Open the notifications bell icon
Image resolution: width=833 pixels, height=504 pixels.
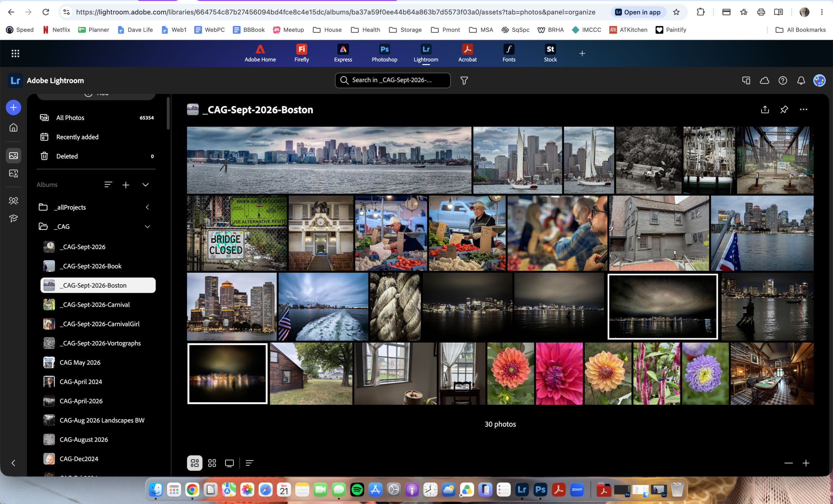801,80
